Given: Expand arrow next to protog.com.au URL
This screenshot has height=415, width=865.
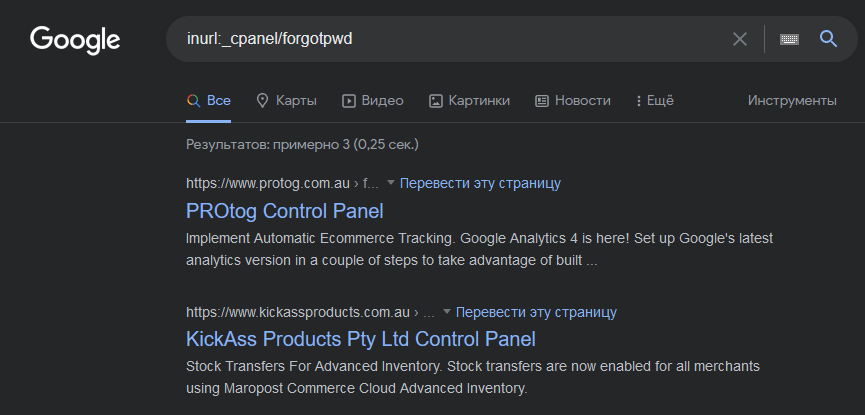Looking at the screenshot, I should point(391,183).
